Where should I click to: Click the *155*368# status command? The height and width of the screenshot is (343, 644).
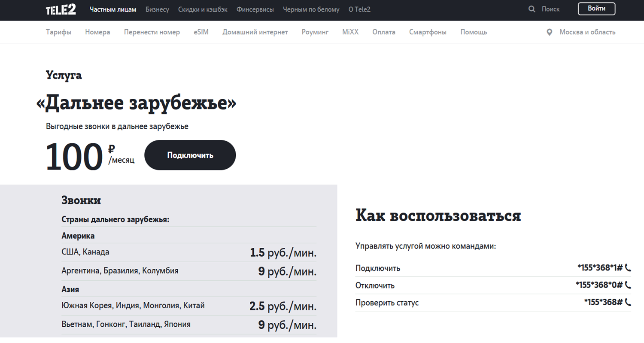click(x=604, y=302)
